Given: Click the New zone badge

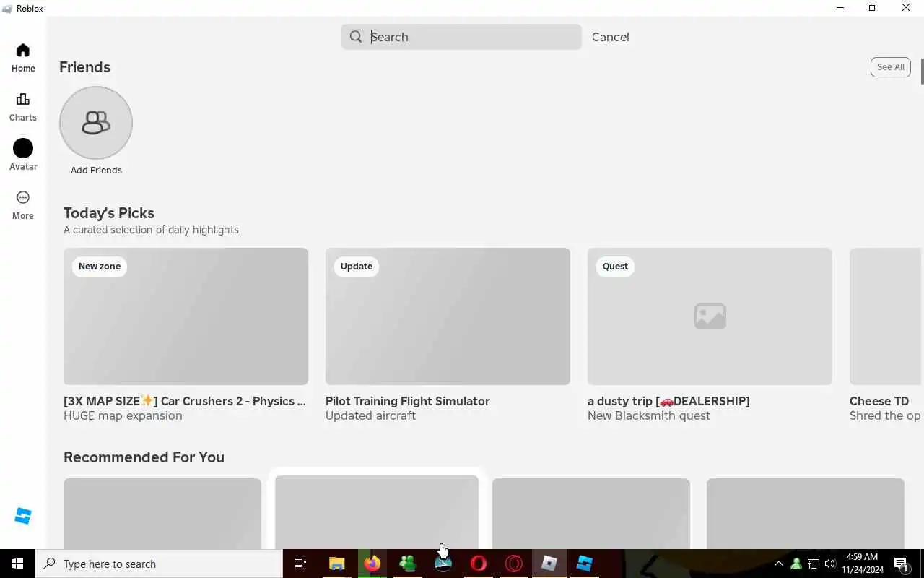Looking at the screenshot, I should [x=100, y=267].
